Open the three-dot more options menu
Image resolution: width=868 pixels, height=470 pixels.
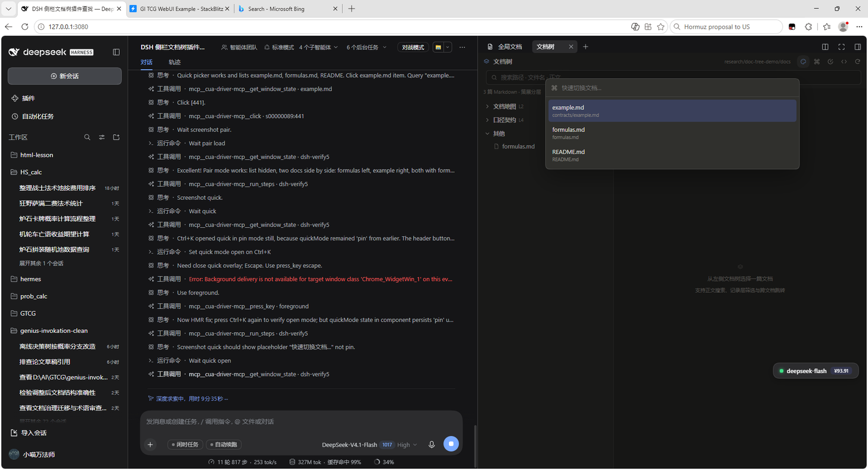coord(462,47)
